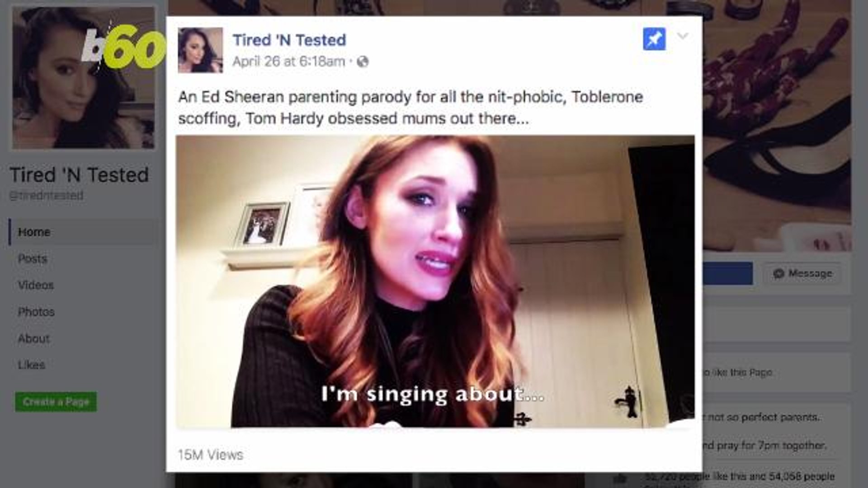Play the Ed Sheeran parody video

click(435, 282)
